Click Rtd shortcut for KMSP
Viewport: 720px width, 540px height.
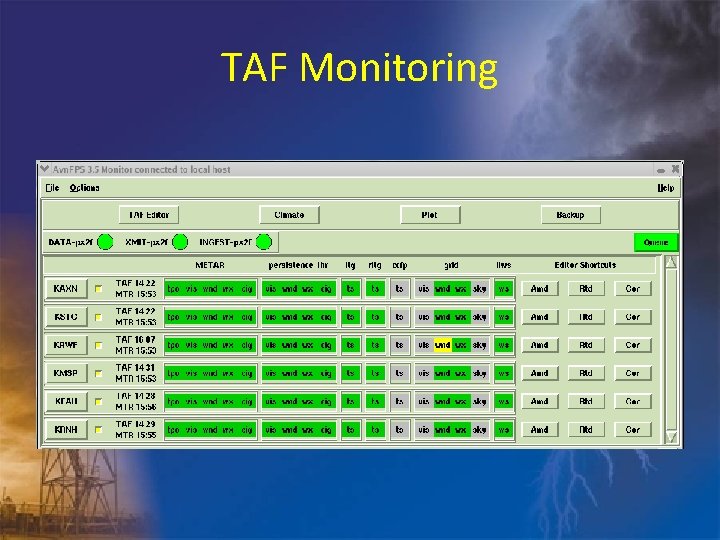click(586, 373)
